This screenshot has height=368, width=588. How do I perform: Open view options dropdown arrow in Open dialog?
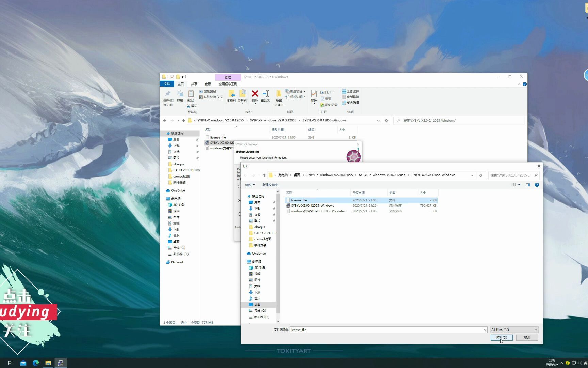coord(519,185)
